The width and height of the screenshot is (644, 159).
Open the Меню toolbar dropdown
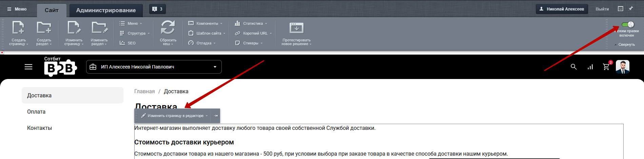coord(131,23)
